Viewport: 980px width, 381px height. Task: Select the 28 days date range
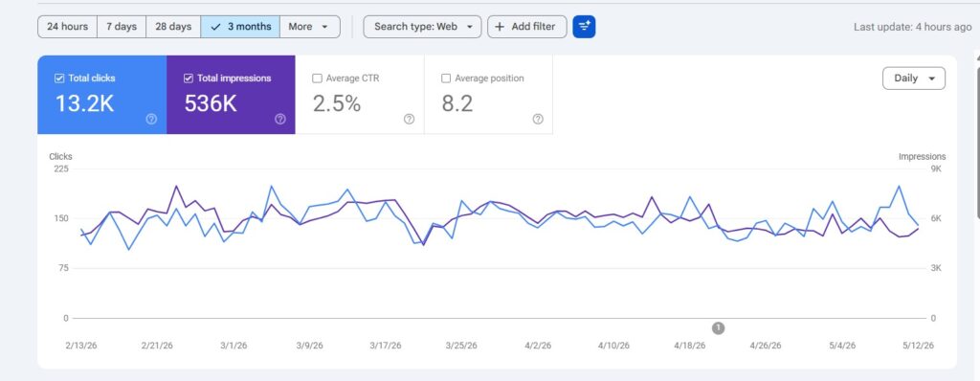tap(173, 27)
